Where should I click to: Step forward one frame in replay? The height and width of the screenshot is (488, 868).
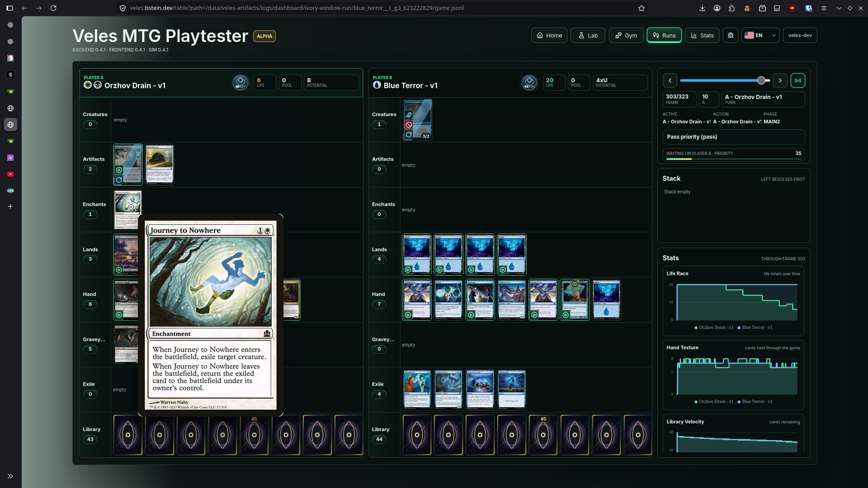780,80
